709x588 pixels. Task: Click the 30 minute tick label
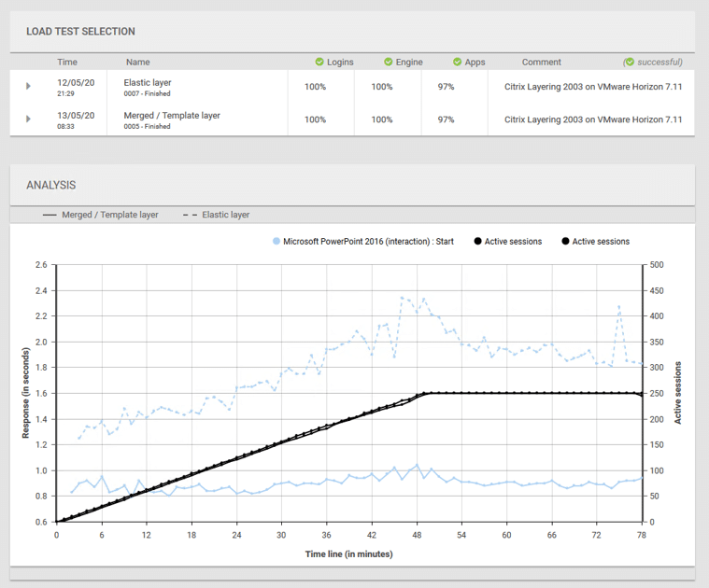pyautogui.click(x=281, y=535)
